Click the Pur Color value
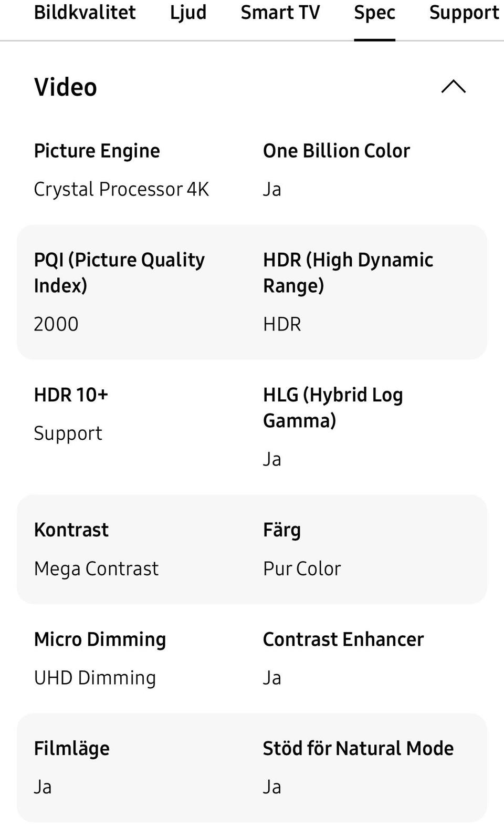This screenshot has width=504, height=837. coord(302,569)
